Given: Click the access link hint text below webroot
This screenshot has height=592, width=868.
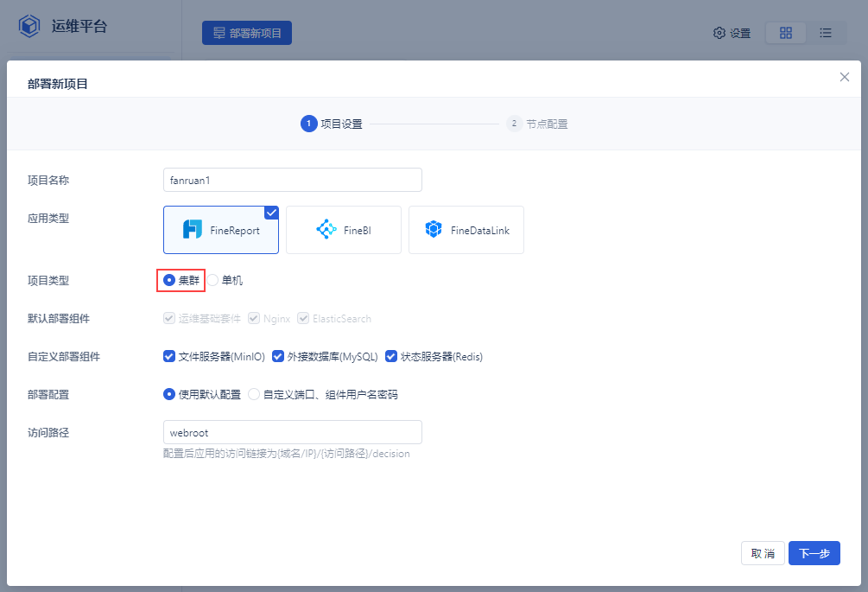Looking at the screenshot, I should click(x=287, y=454).
